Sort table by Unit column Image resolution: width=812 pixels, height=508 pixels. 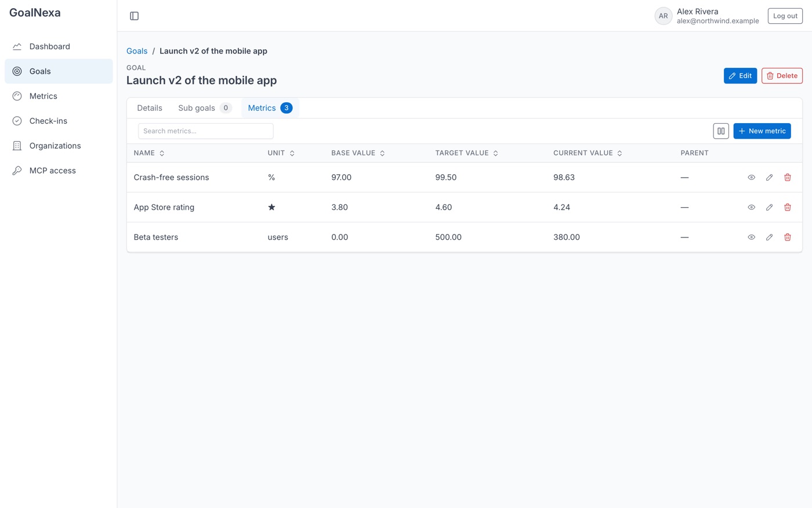pos(281,153)
